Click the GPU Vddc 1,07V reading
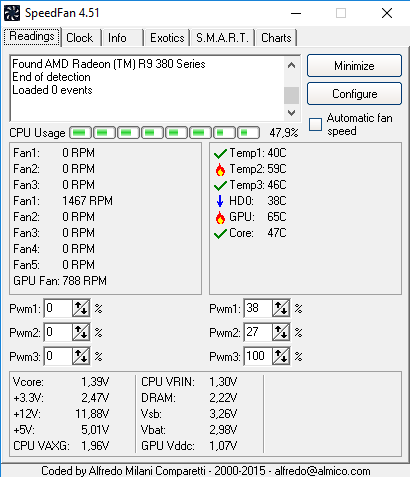This screenshot has height=477, width=410. click(x=189, y=446)
